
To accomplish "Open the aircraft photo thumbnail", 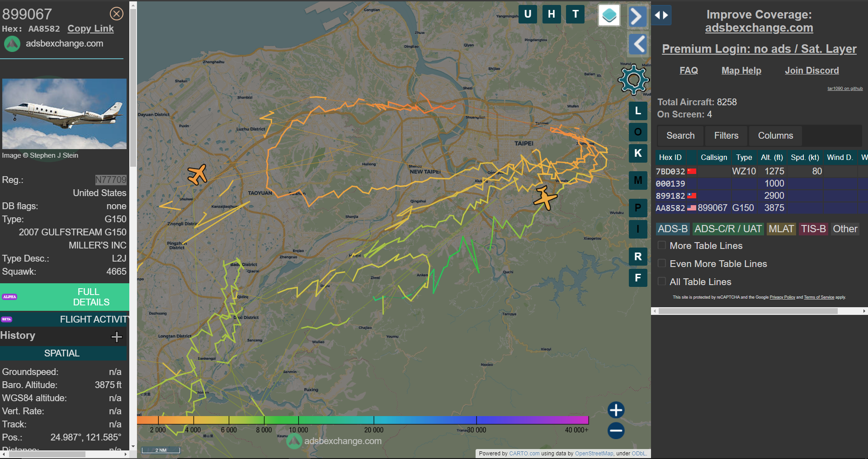I will click(x=64, y=114).
